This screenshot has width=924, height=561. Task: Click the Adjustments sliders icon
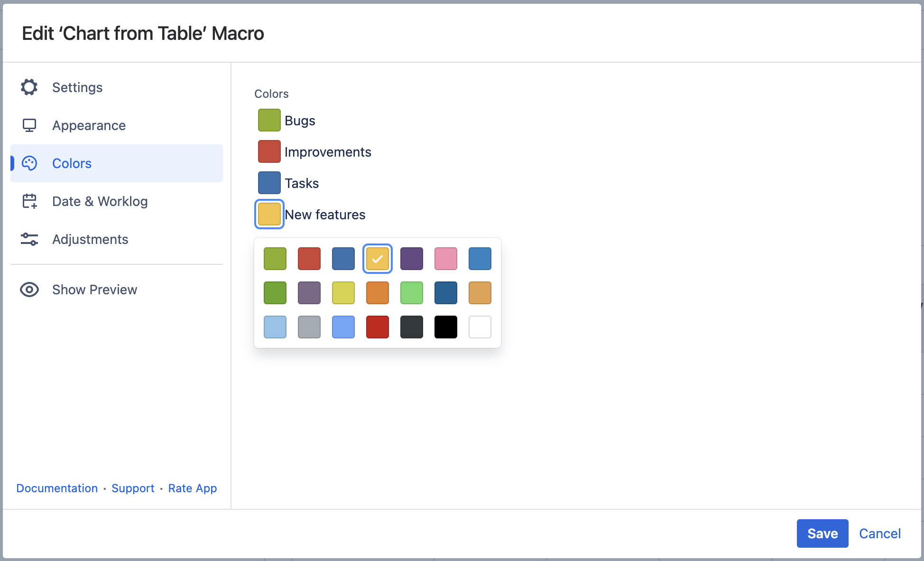point(29,239)
